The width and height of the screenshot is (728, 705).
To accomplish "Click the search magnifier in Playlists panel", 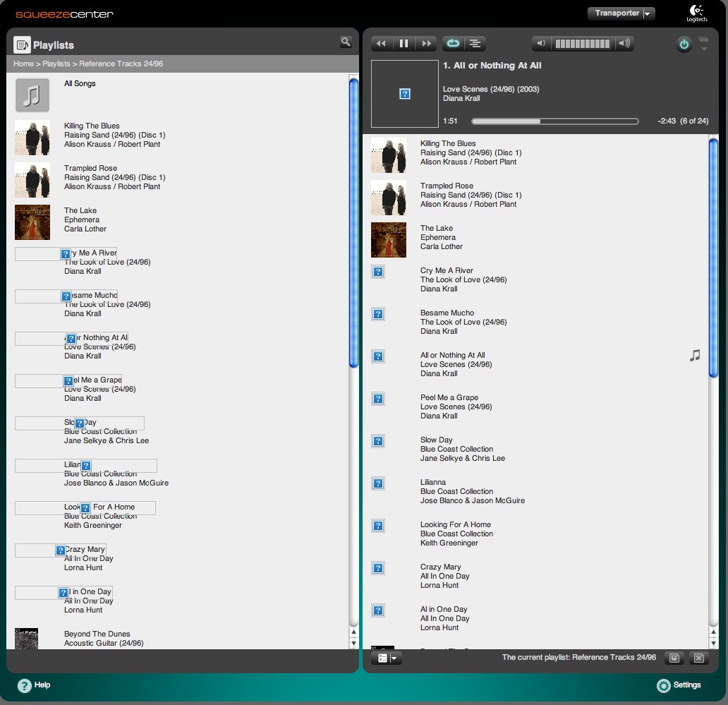I will 346,42.
